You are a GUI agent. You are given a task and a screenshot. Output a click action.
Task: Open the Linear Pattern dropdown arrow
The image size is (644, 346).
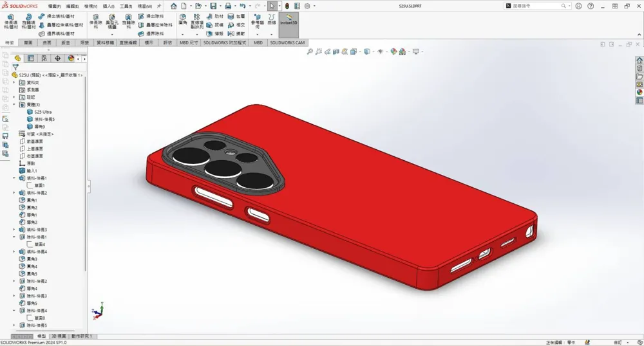[196, 35]
